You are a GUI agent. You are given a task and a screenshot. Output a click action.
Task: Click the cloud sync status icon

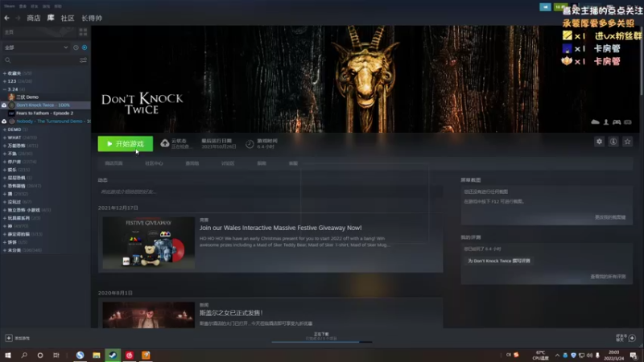click(165, 143)
